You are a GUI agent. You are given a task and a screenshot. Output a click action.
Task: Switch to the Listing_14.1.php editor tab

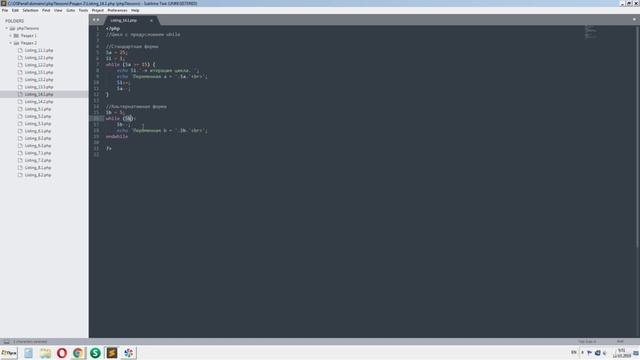tap(124, 20)
